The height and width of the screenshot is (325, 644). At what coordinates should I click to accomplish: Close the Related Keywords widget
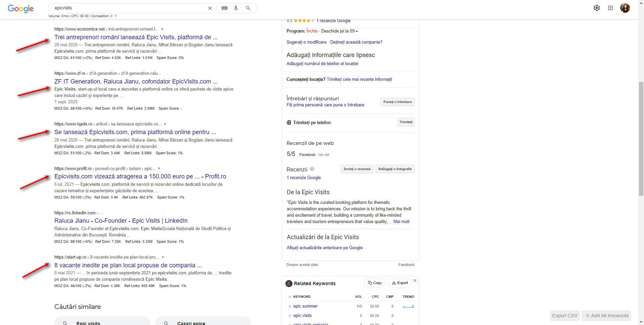click(x=415, y=281)
